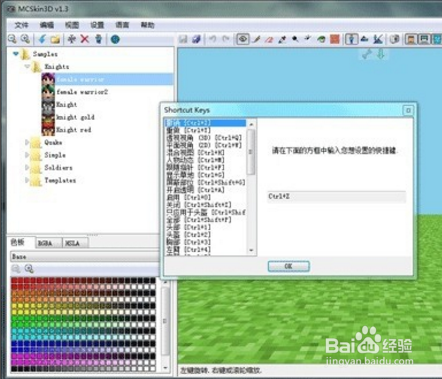The height and width of the screenshot is (379, 442).
Task: Expand the Templates folder
Action: [27, 180]
